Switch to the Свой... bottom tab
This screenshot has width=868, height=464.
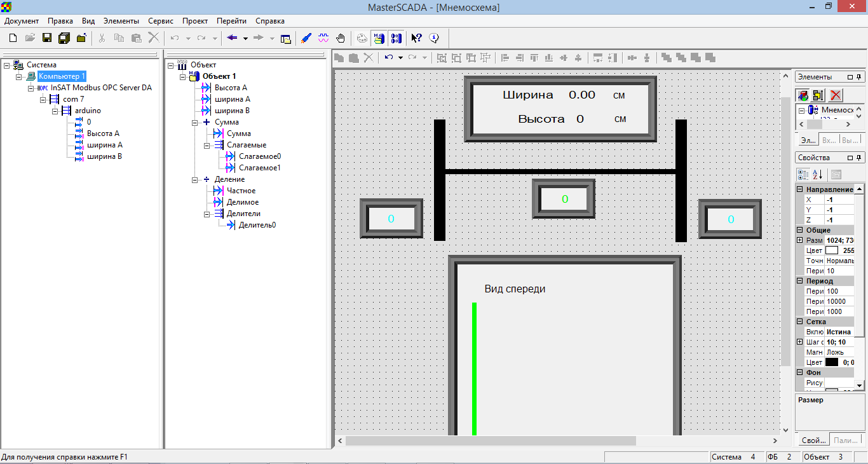[x=813, y=440]
